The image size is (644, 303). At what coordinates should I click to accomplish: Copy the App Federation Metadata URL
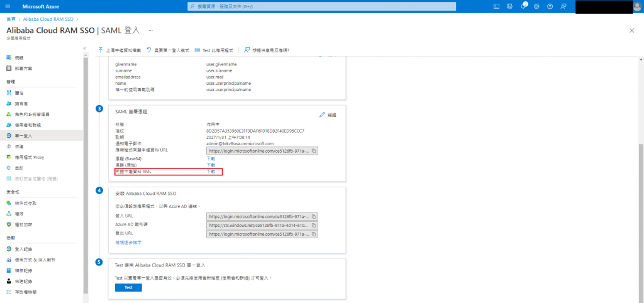pyautogui.click(x=313, y=151)
